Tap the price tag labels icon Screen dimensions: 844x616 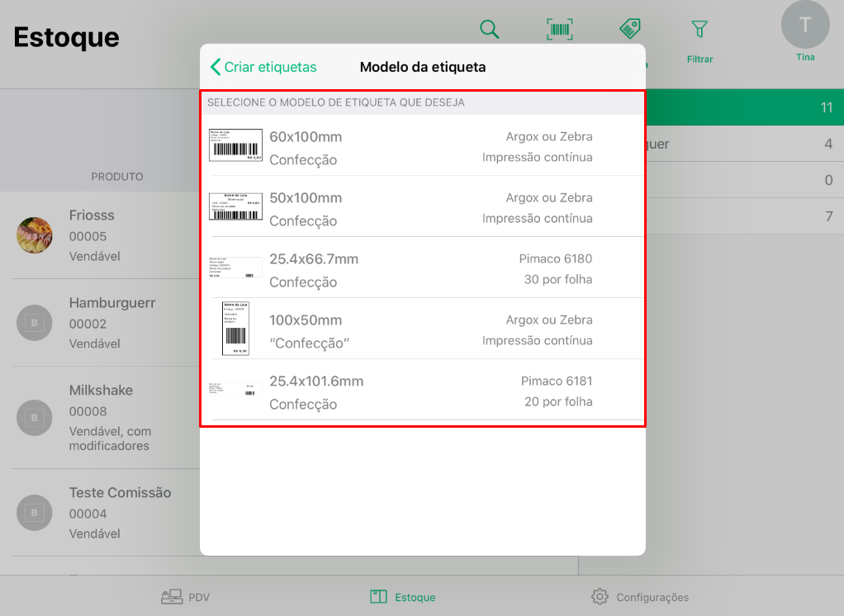[630, 29]
